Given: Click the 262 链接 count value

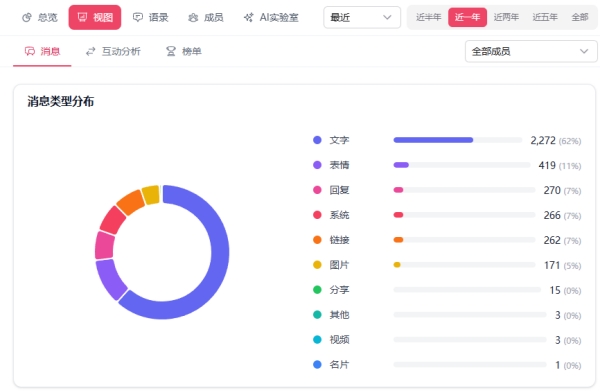Looking at the screenshot, I should click(552, 240).
